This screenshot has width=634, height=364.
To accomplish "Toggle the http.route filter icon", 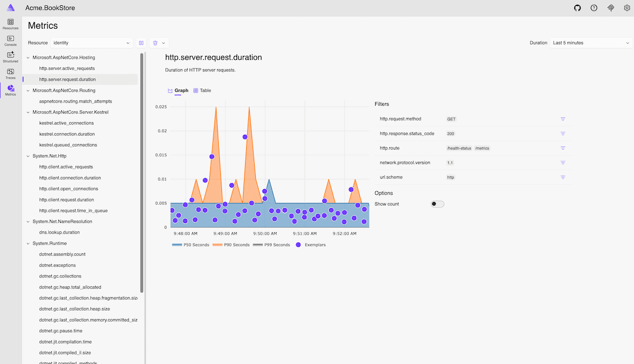I will click(x=563, y=148).
